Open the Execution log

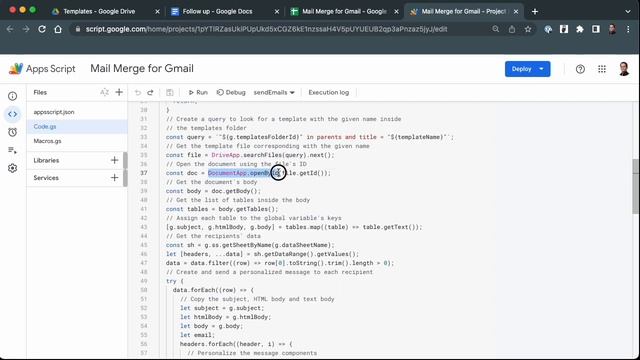[329, 93]
